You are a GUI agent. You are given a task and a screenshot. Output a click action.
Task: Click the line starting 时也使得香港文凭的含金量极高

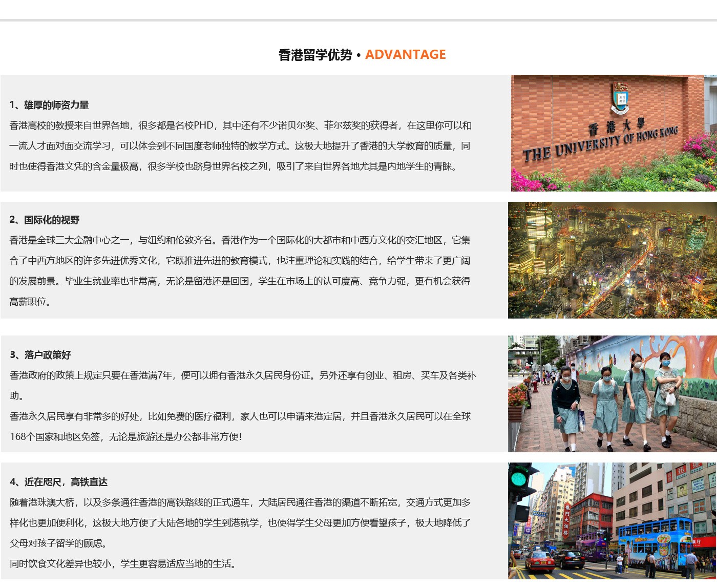point(234,166)
